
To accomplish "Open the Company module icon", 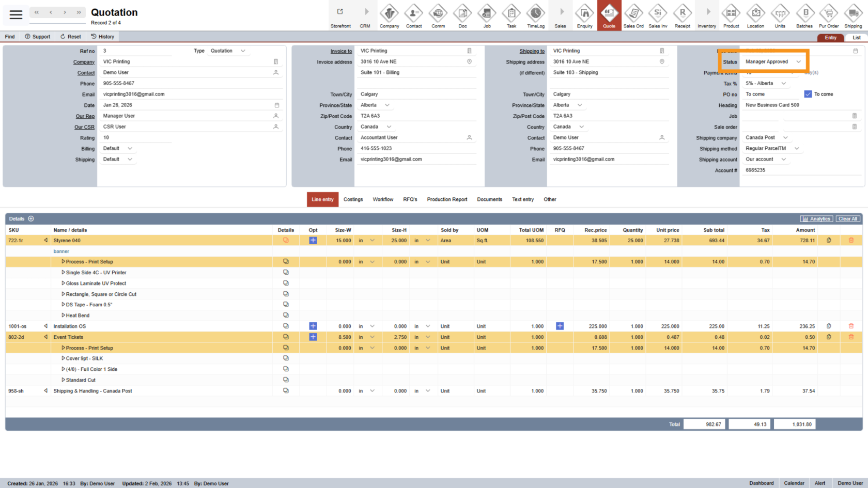I will click(x=389, y=15).
